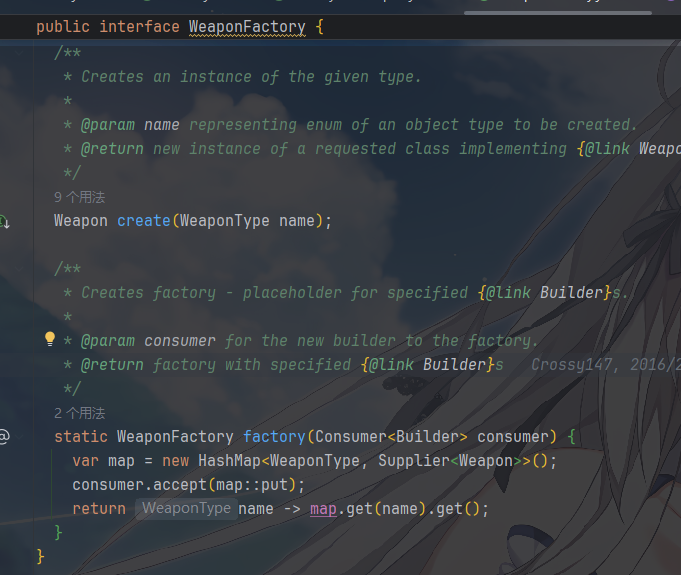Click the @ gutter icon beside factory method
This screenshot has height=575, width=681.
4,436
